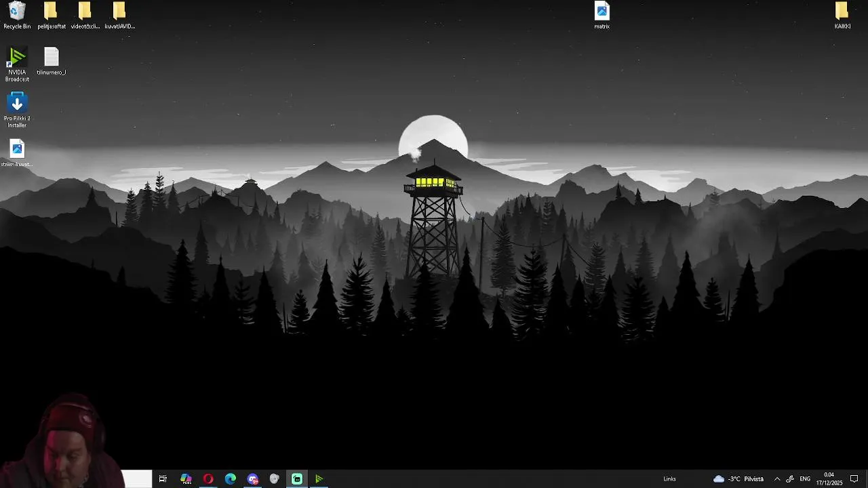This screenshot has height=488, width=868.
Task: Select the tilinumero_J text file
Action: click(52, 61)
